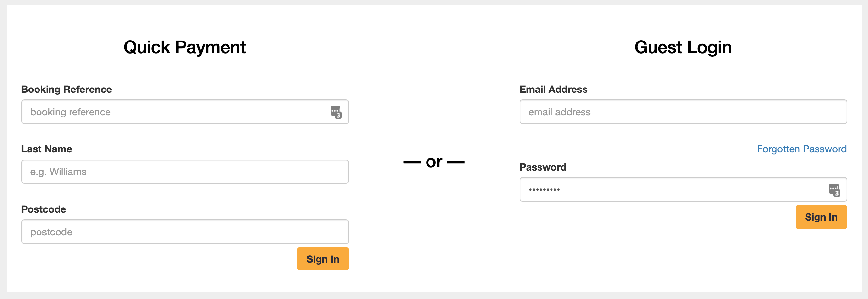
Task: Select the postcode input box
Action: 185,232
